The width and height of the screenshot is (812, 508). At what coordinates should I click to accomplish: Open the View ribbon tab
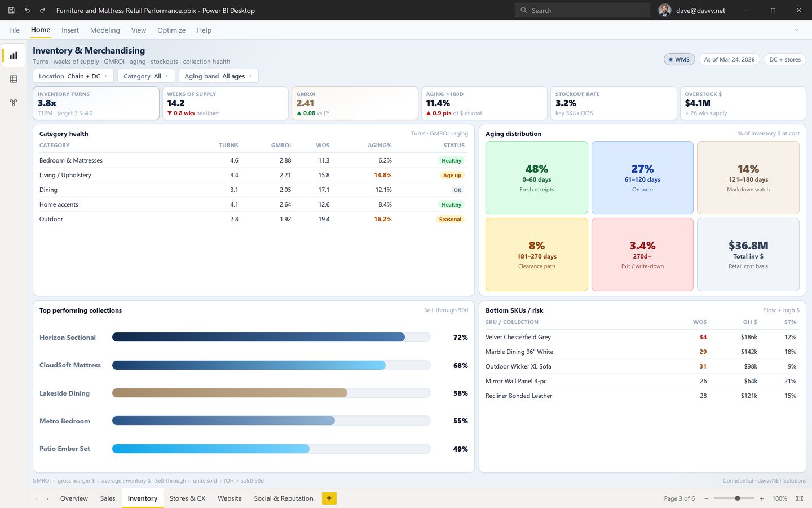pos(139,30)
